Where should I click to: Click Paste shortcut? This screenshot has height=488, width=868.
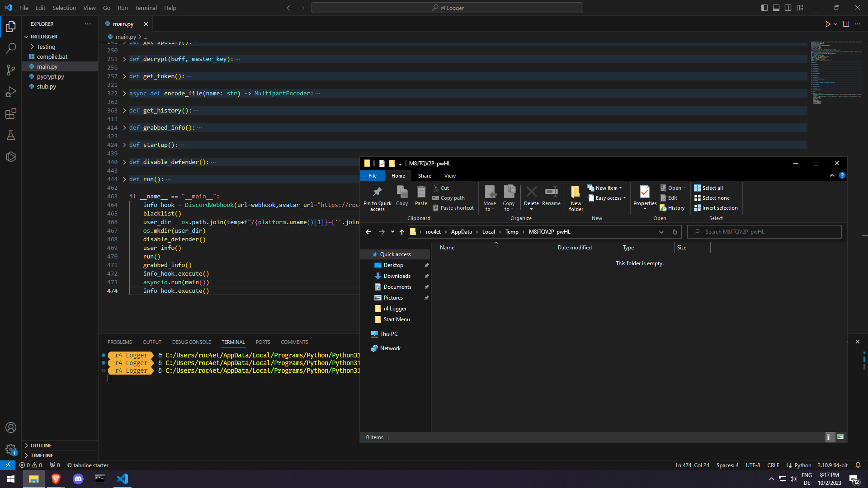(453, 208)
